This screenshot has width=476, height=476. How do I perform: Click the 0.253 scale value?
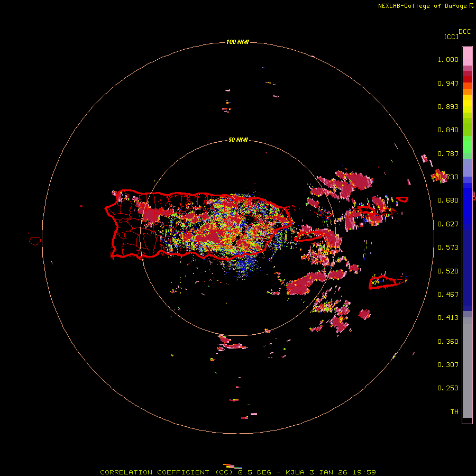(448, 388)
